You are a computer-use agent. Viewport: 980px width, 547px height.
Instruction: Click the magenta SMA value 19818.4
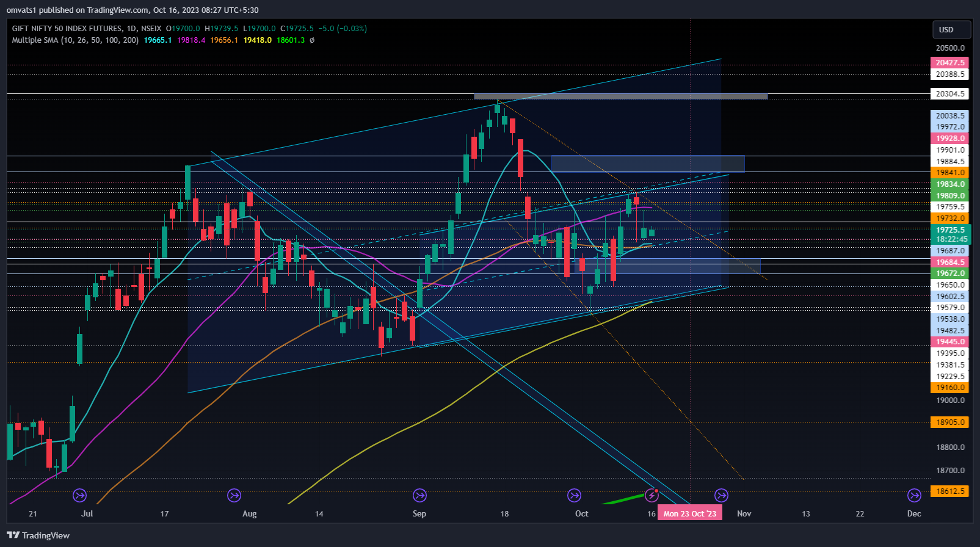(x=191, y=40)
